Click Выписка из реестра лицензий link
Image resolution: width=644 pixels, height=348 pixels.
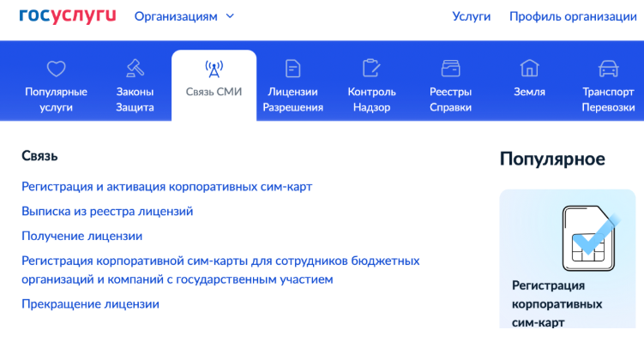click(107, 211)
